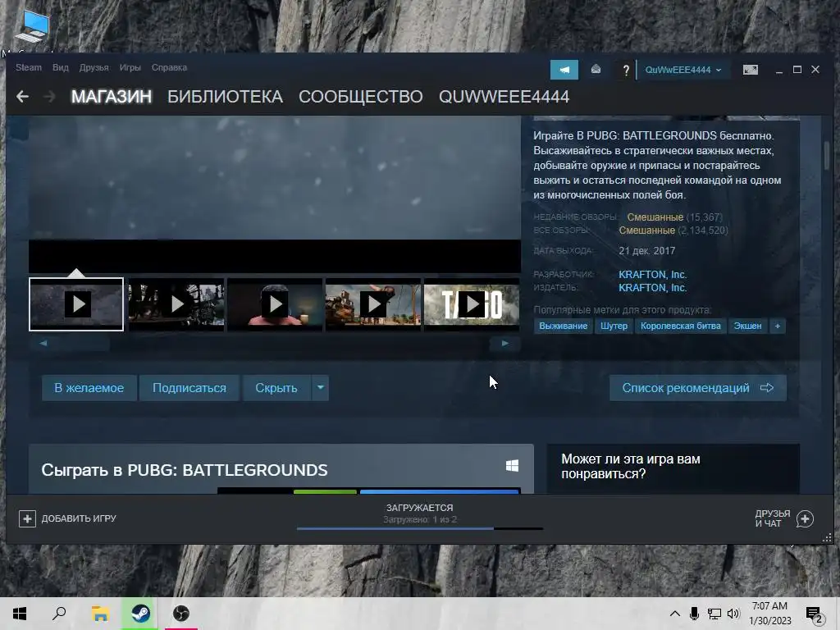The image size is (840, 630).
Task: Click the forward navigation arrow
Action: pos(49,97)
